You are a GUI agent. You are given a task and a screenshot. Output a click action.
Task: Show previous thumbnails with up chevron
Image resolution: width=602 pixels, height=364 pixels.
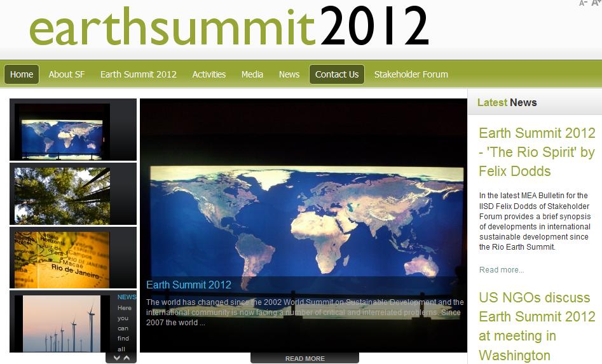(127, 358)
